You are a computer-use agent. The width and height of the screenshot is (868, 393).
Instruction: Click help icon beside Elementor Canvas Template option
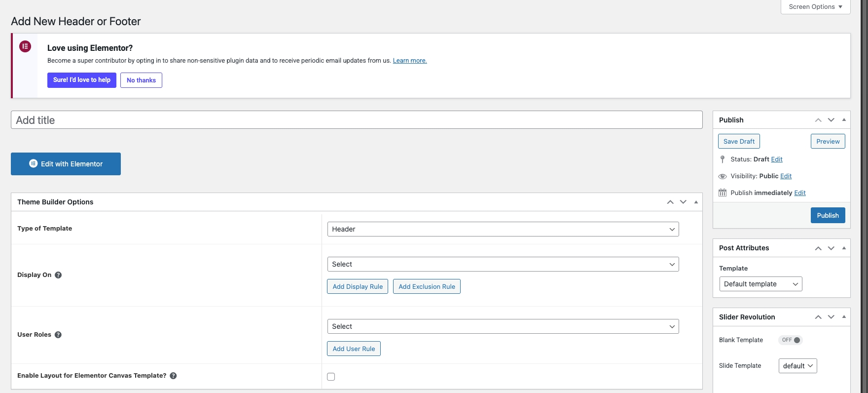tap(173, 376)
